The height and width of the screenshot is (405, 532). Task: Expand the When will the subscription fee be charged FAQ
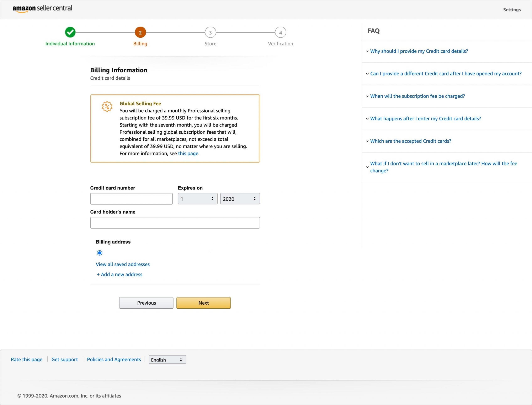(417, 96)
